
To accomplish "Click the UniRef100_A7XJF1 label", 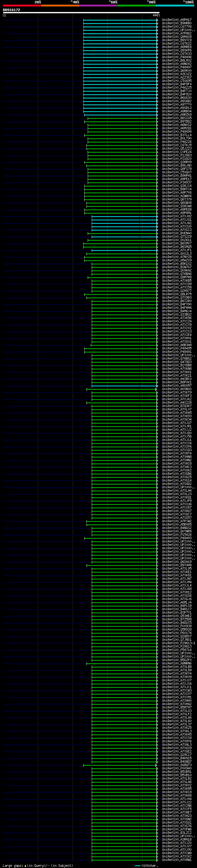I will pyautogui.click(x=177, y=250).
